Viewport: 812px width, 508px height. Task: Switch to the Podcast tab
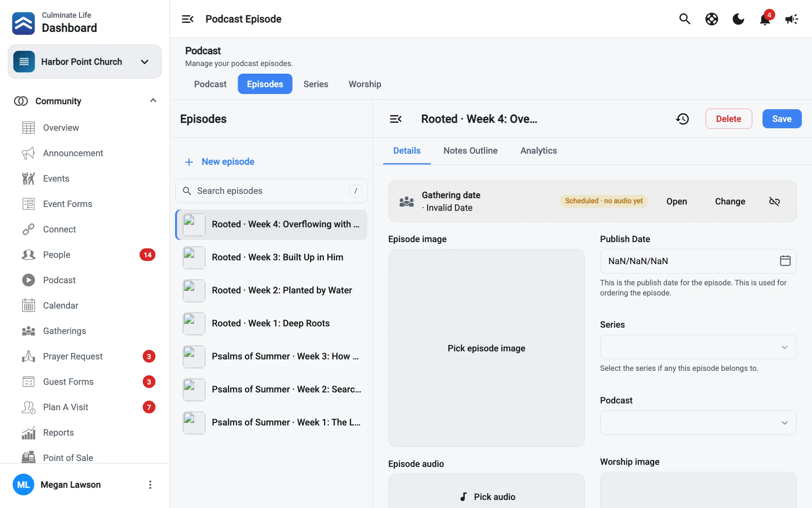(x=210, y=84)
